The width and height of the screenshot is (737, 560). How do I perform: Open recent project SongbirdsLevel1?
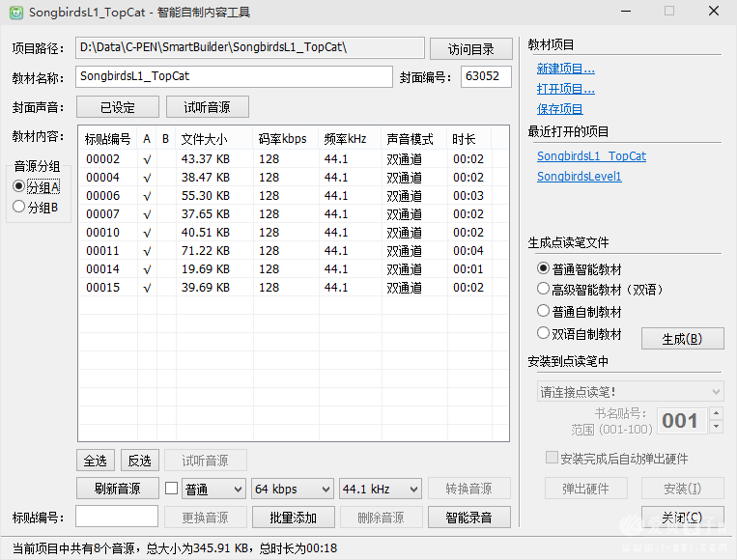pos(579,177)
